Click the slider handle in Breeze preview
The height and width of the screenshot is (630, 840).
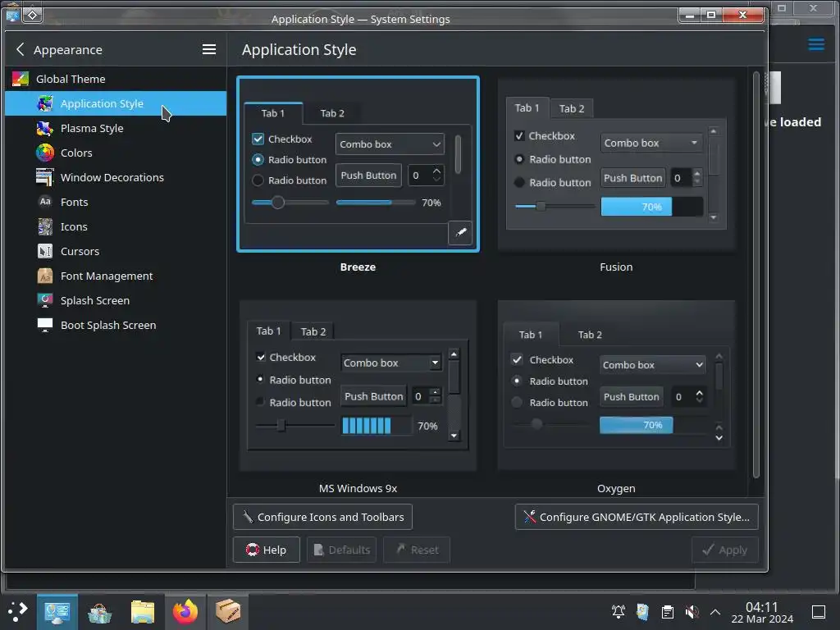[x=277, y=203]
